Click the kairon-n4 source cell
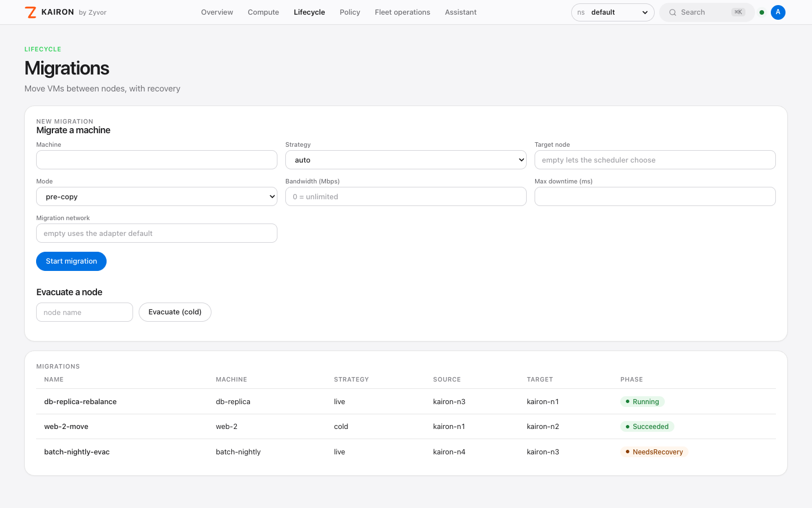The width and height of the screenshot is (812, 508). 449,452
